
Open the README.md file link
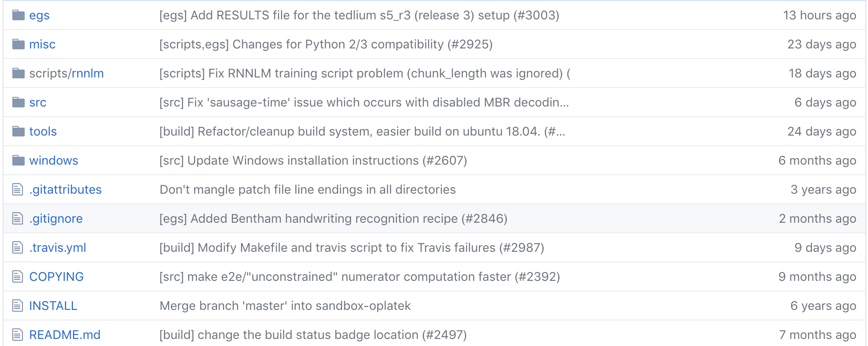pos(65,335)
